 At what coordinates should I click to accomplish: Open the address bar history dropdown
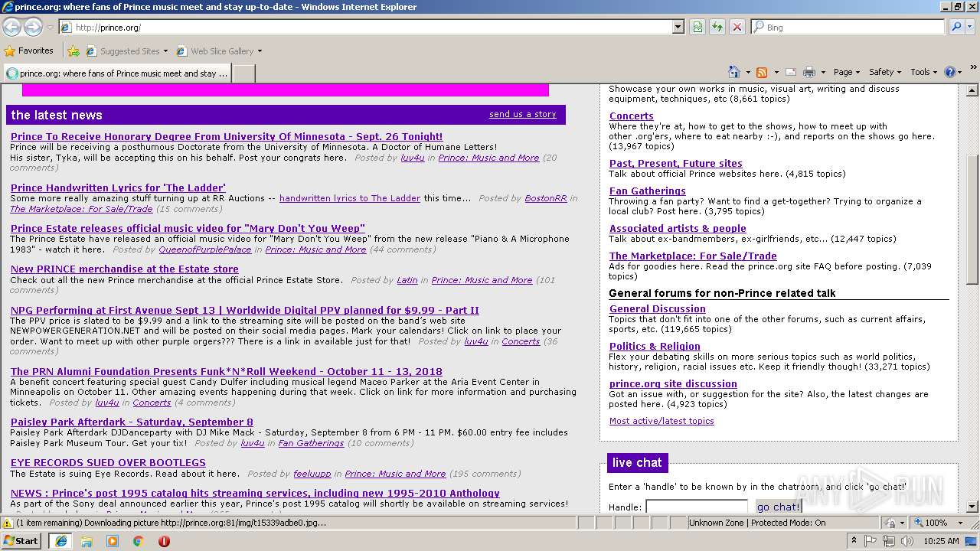tap(678, 27)
